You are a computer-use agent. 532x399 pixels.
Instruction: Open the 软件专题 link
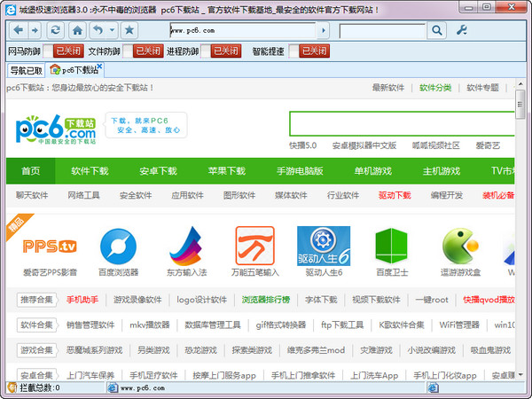pyautogui.click(x=482, y=88)
